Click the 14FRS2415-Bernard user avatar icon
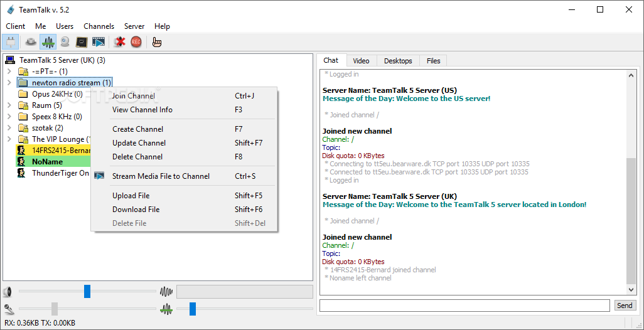The height and width of the screenshot is (330, 644). (x=21, y=150)
